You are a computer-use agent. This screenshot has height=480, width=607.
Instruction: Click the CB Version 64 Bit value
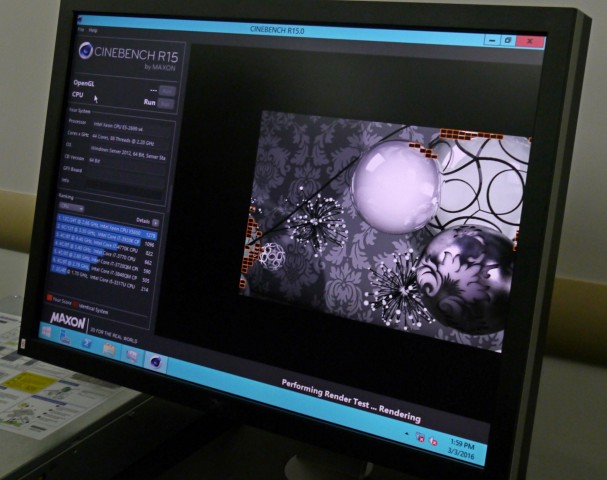point(94,160)
